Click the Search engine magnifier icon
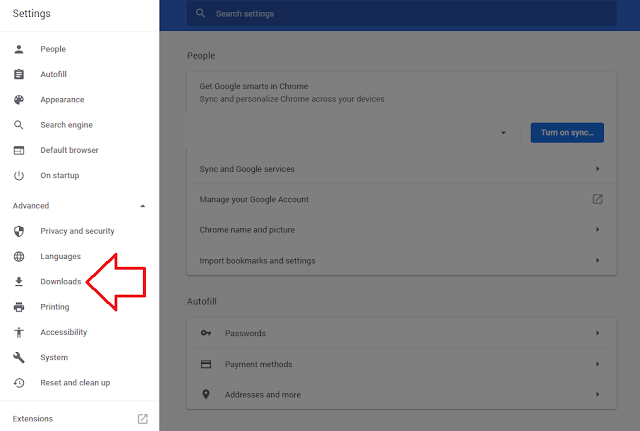Screen dimensions: 640x431 [18, 125]
